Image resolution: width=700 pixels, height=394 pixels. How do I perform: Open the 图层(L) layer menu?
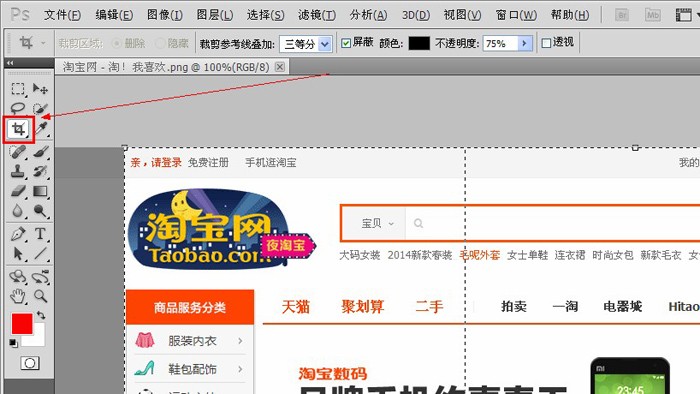(x=215, y=15)
